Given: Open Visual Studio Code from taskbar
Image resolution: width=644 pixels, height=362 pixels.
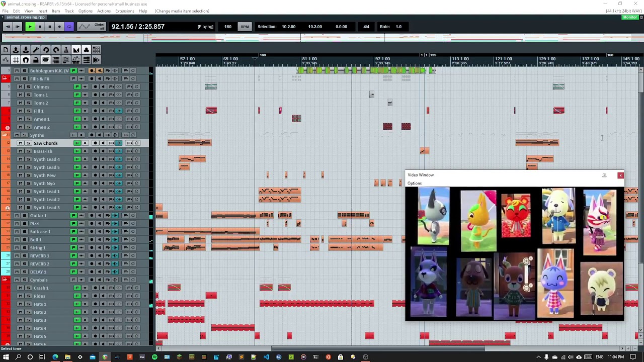Looking at the screenshot, I should 266,357.
